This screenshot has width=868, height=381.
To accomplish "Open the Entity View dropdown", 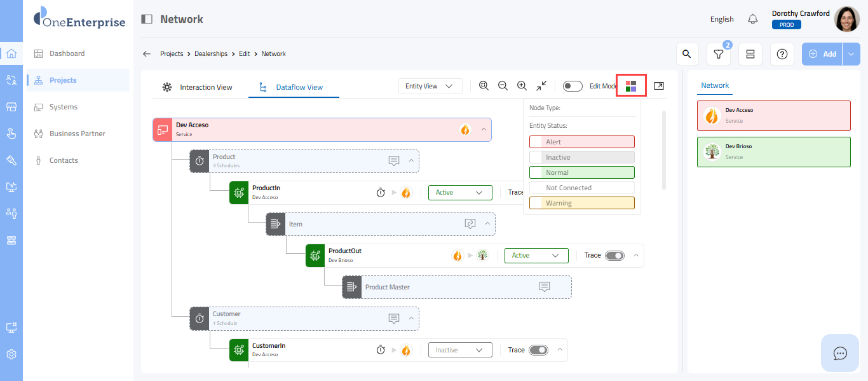I will (x=430, y=86).
